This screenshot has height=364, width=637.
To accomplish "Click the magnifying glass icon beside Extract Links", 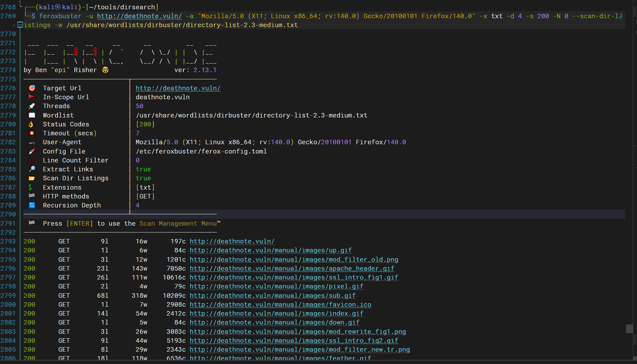I will [32, 169].
